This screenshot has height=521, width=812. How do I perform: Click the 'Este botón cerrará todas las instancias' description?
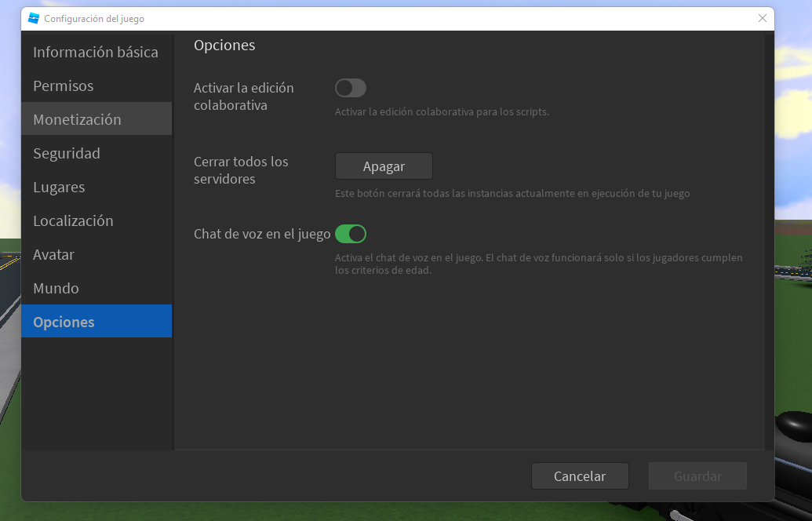(512, 193)
